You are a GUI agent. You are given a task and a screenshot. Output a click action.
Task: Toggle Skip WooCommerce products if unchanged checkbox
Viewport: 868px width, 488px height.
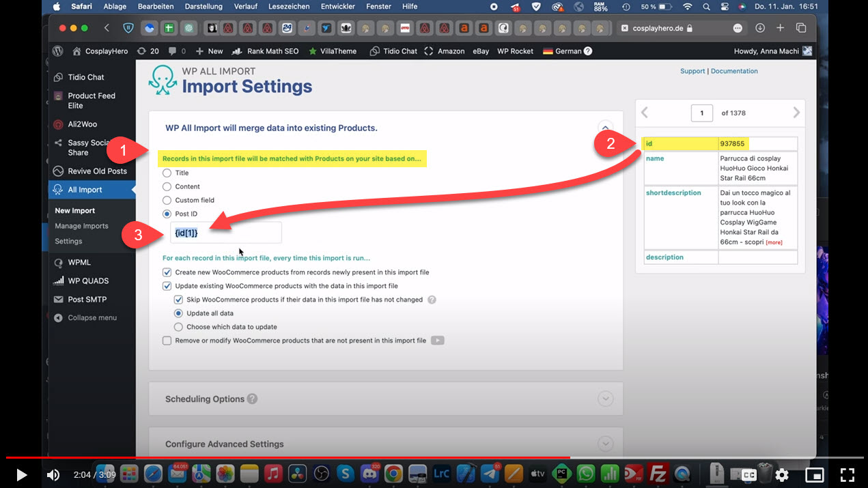[x=178, y=300]
